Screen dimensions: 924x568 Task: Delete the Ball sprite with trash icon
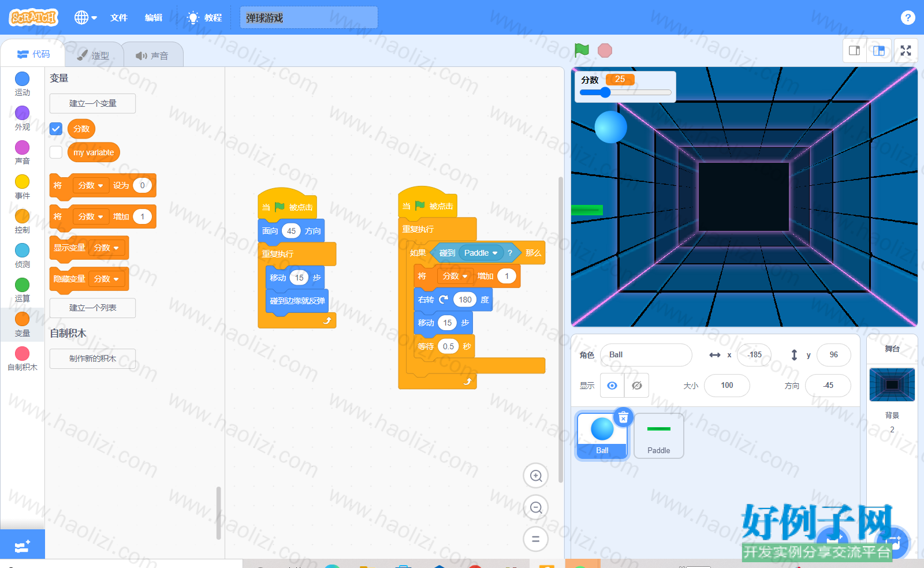(623, 417)
